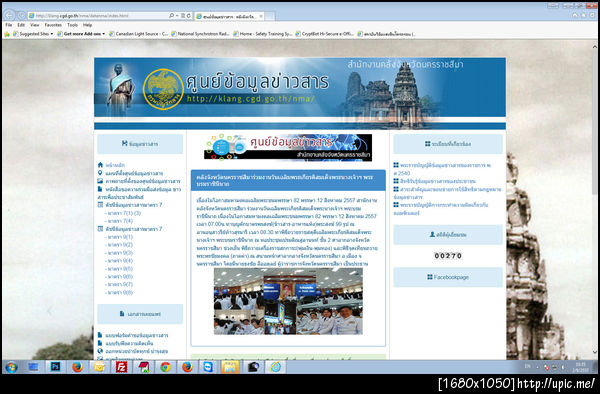Open the address bar search dropdown arrow
The width and height of the screenshot is (600, 394).
coord(177,16)
